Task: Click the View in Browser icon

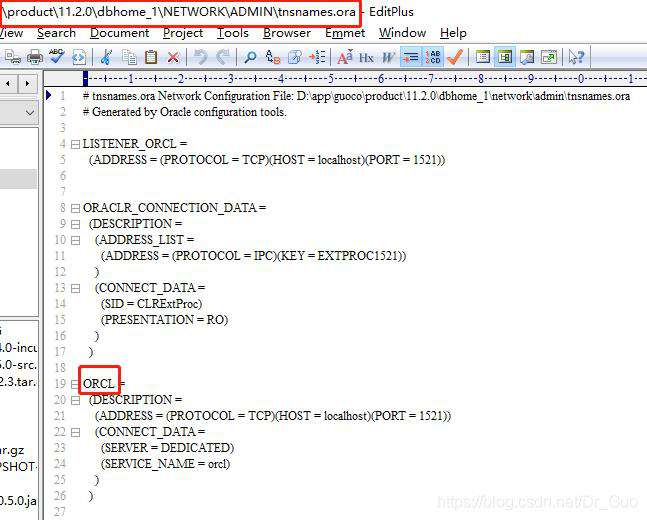Action: 79,57
